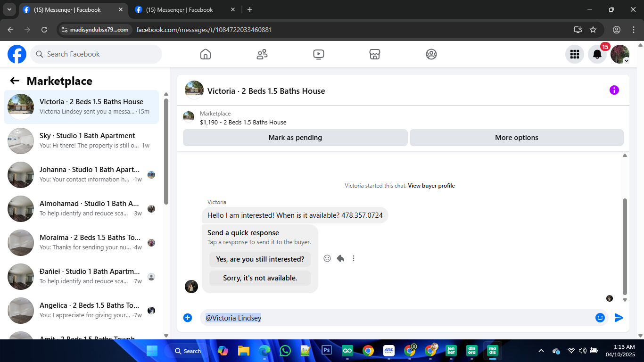Open View buyer profile link
This screenshot has height=362, width=644.
click(x=431, y=186)
